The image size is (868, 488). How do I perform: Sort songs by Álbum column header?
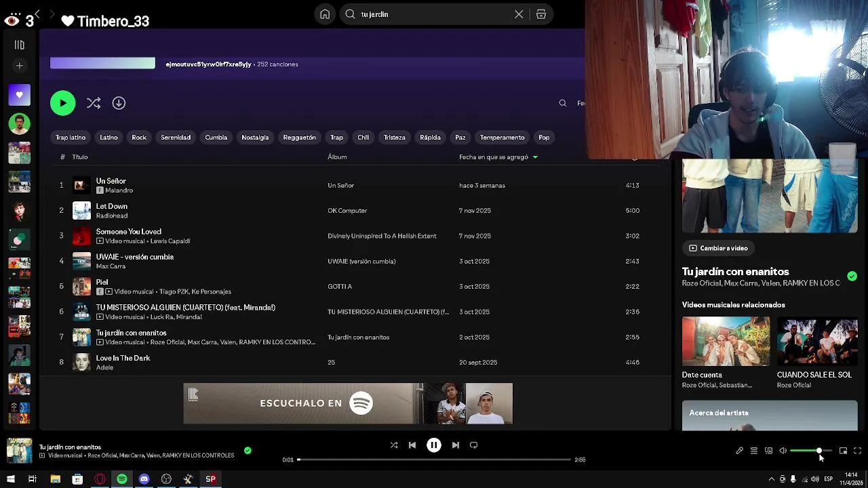[x=337, y=157]
